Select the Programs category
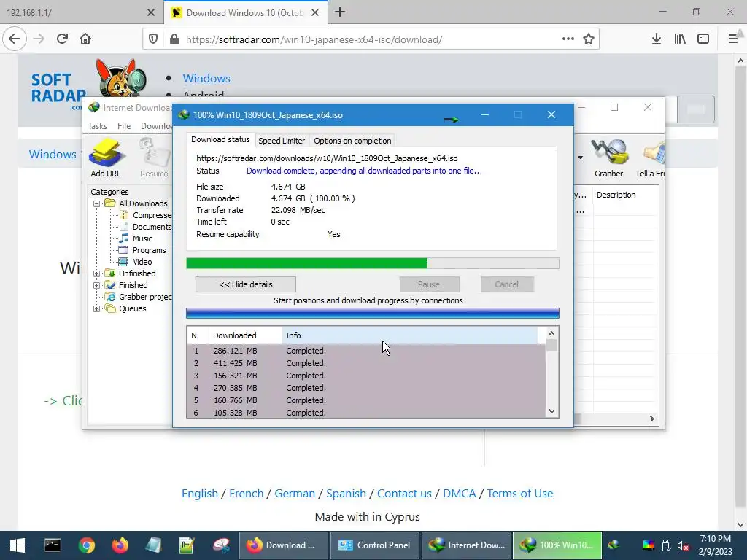The height and width of the screenshot is (560, 747). pyautogui.click(x=149, y=250)
